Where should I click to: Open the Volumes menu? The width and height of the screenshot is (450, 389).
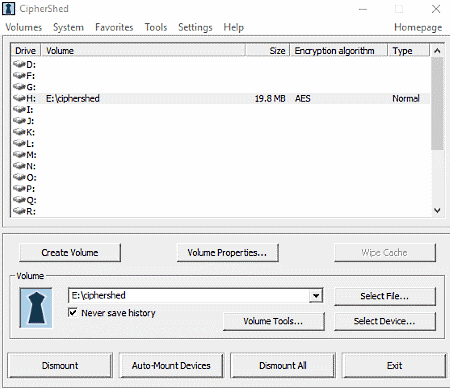coord(24,27)
